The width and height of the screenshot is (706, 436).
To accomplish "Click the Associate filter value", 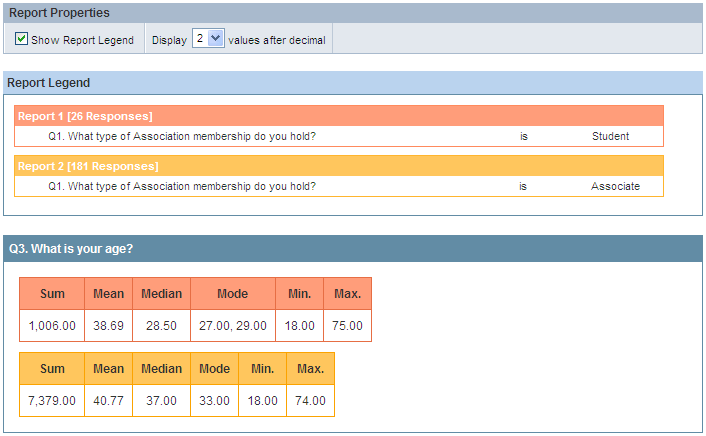I will (615, 186).
